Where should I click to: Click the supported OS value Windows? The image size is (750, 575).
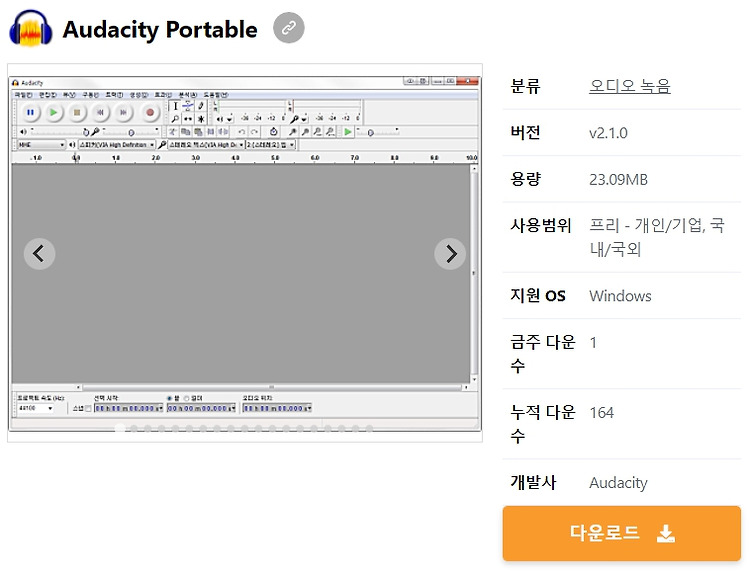point(620,296)
